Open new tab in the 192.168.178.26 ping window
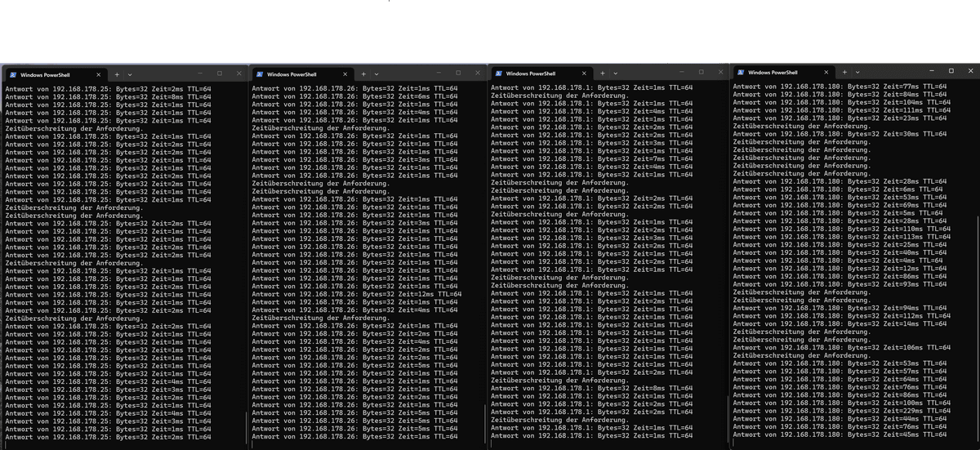Image resolution: width=980 pixels, height=450 pixels. click(x=363, y=74)
